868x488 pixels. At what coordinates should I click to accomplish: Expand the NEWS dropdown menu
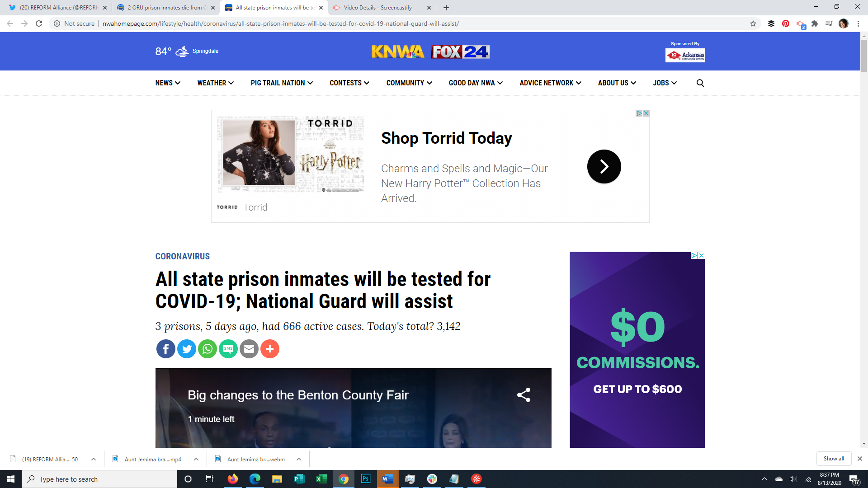coord(168,83)
